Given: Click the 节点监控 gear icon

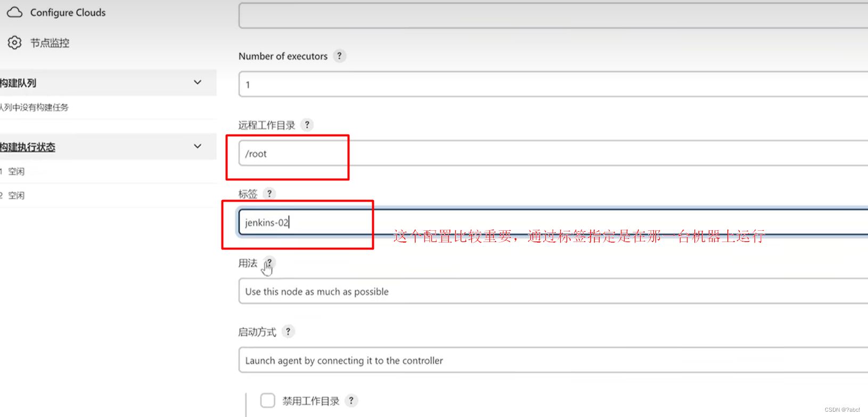Looking at the screenshot, I should pos(15,43).
